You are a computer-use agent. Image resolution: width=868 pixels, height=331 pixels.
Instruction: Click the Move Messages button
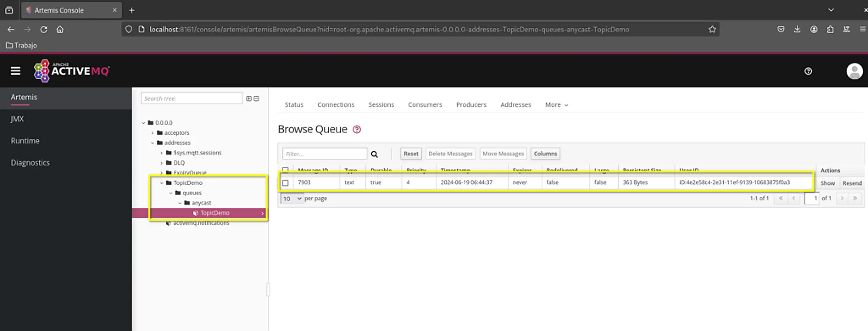pos(503,154)
